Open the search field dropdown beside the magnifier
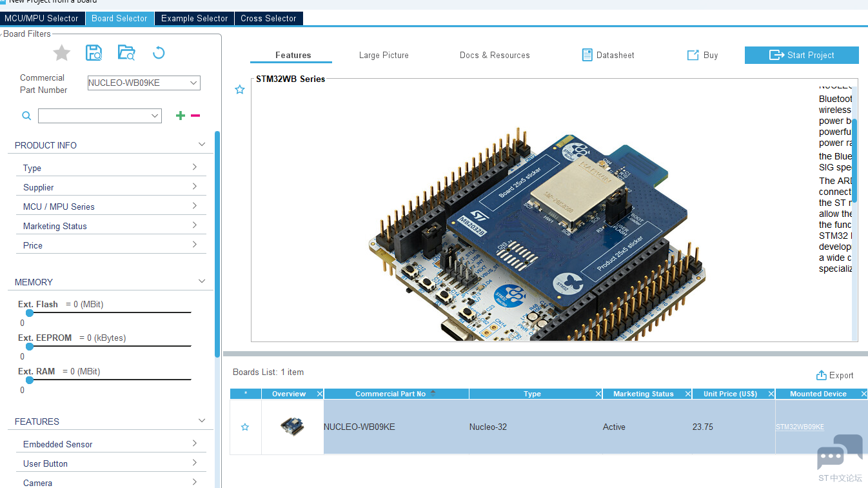Screen dimensions: 868x488 (155, 116)
